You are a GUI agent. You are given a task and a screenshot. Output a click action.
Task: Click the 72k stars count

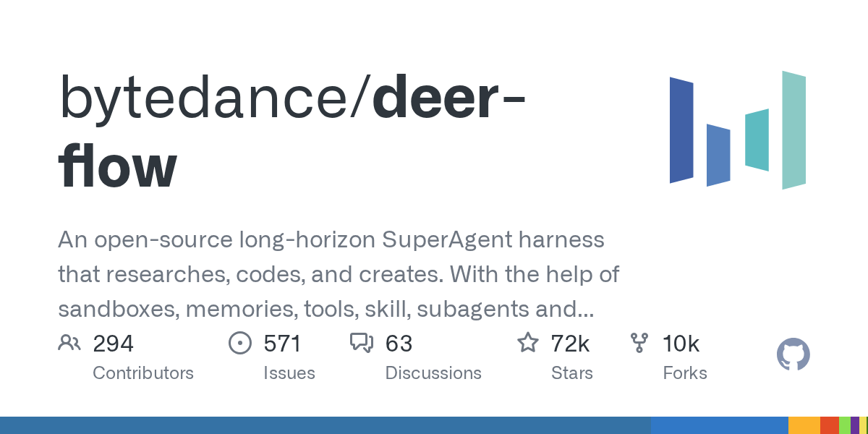570,344
